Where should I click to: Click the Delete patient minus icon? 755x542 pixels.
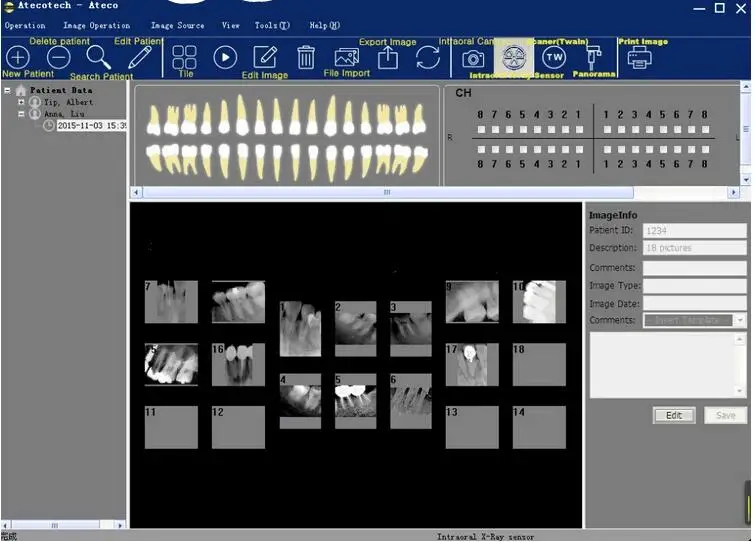click(x=59, y=58)
